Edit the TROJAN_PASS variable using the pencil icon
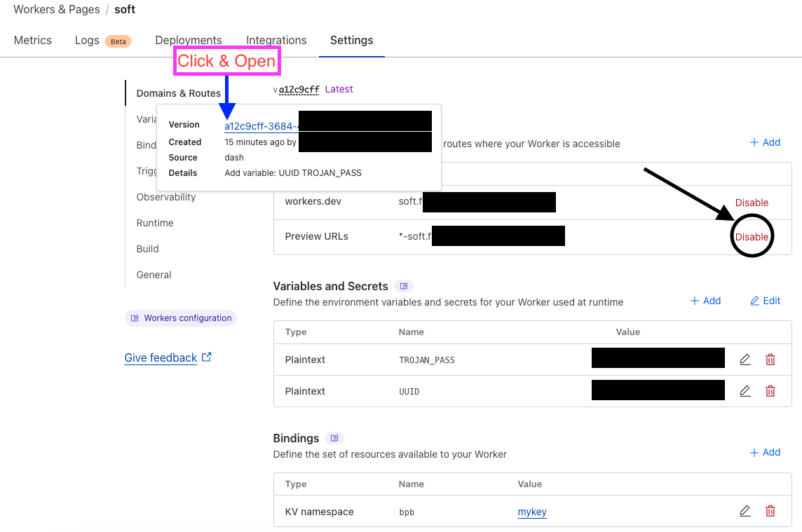This screenshot has height=532, width=802. click(745, 358)
